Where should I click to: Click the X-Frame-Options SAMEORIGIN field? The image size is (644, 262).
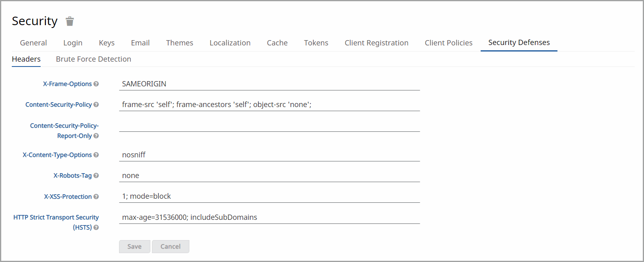(x=269, y=84)
